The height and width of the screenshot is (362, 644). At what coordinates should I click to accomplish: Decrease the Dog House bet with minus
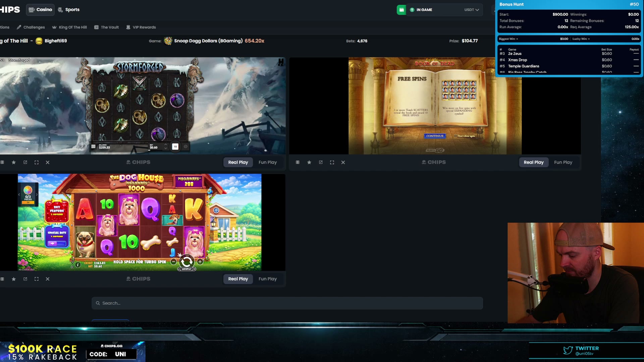click(x=173, y=261)
